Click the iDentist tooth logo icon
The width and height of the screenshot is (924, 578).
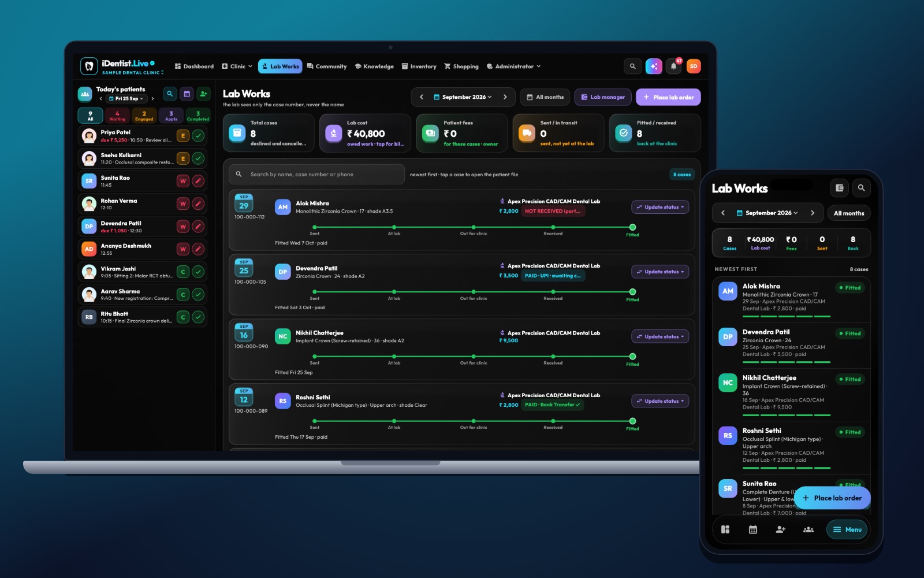tap(89, 66)
